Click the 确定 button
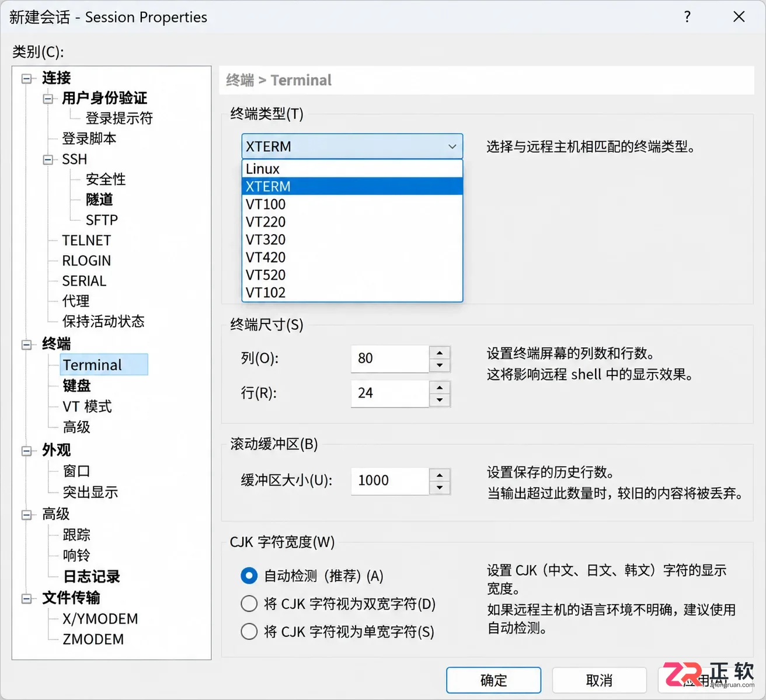The width and height of the screenshot is (766, 700). 493,680
